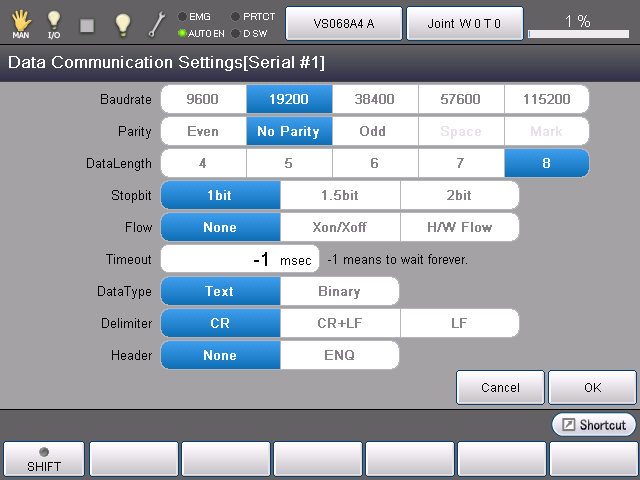Open the Joint W 0 T 0 selector

pos(463,23)
